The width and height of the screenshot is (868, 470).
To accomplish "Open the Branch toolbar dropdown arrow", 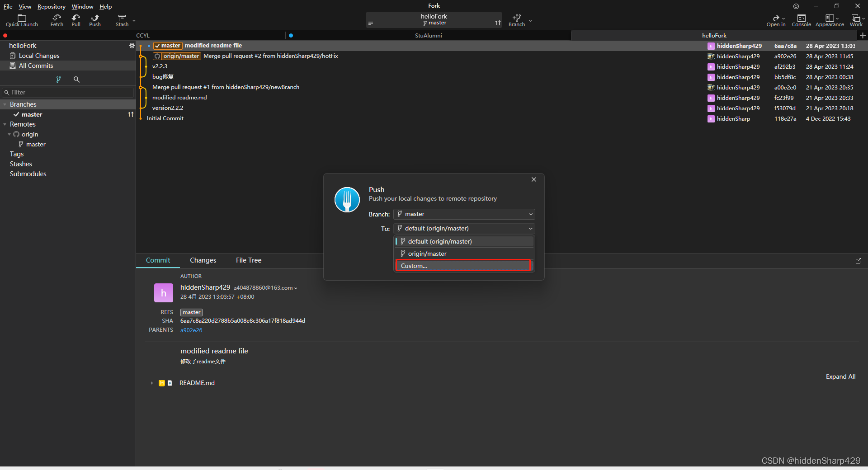I will coord(530,20).
